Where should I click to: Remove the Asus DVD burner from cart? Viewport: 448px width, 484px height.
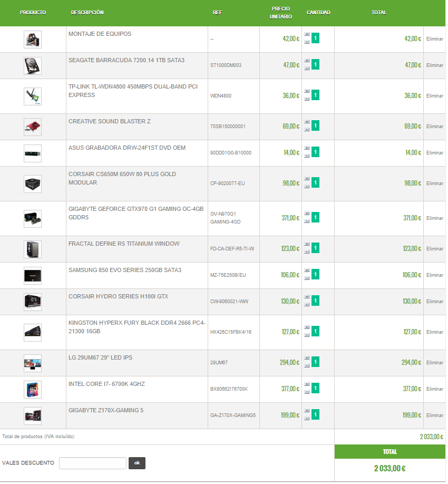point(435,153)
